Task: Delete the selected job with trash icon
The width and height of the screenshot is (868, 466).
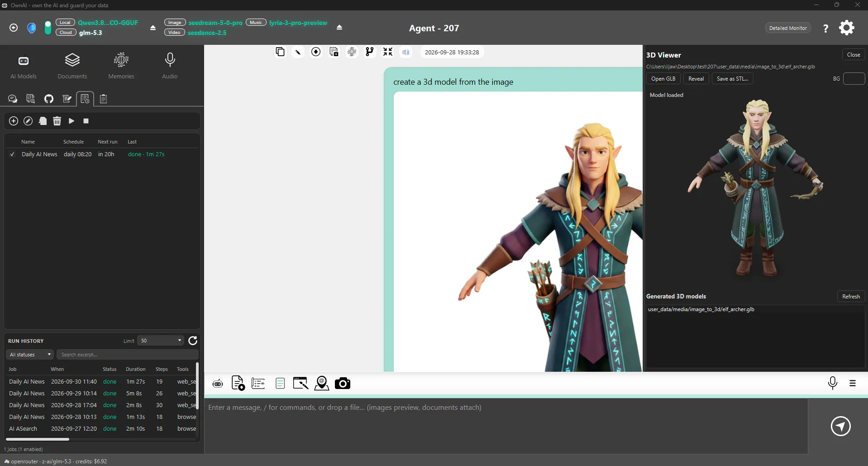Action: point(57,121)
